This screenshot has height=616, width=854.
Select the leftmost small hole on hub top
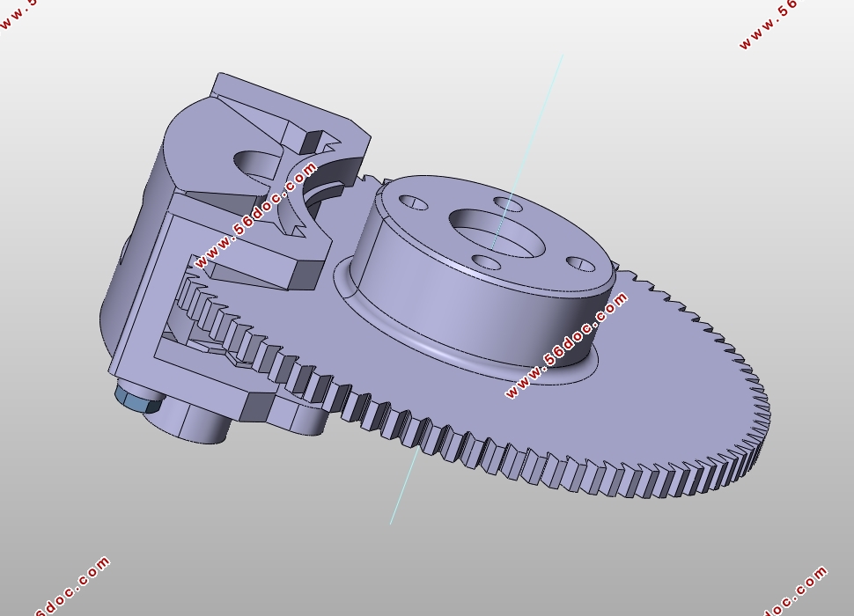click(414, 204)
